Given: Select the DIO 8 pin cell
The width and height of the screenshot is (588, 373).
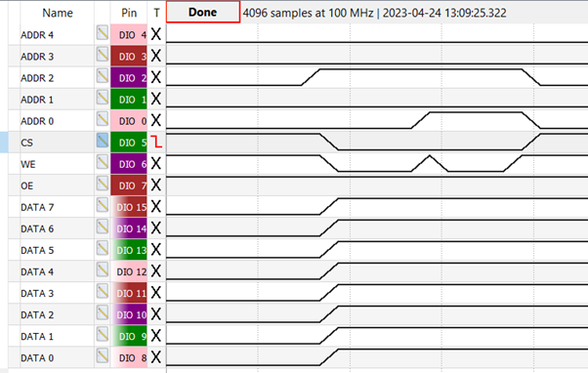Looking at the screenshot, I should coord(129,358).
